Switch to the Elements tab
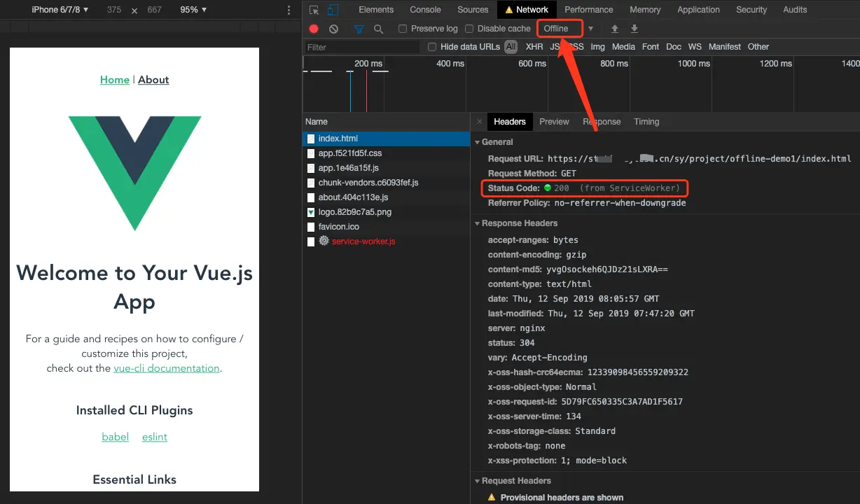 tap(376, 10)
